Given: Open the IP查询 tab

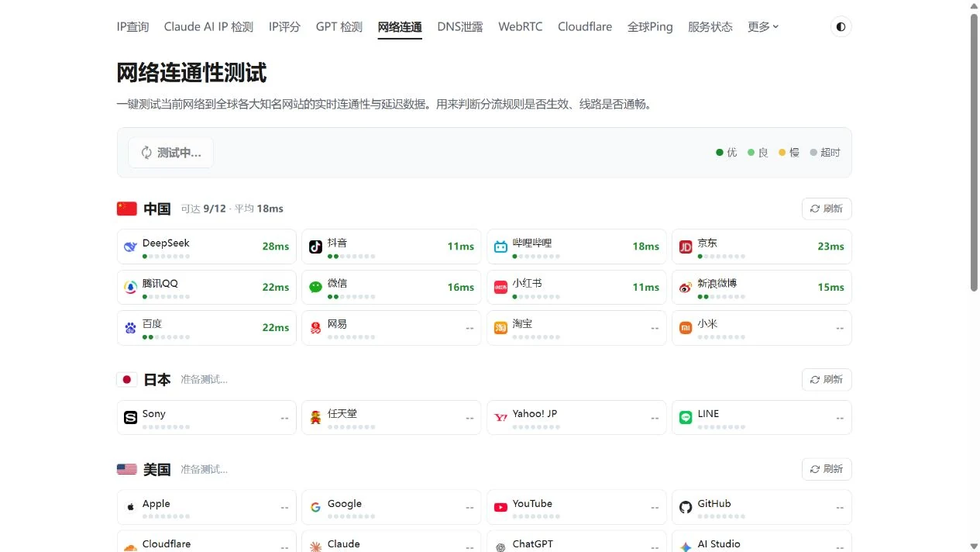Looking at the screenshot, I should point(132,26).
